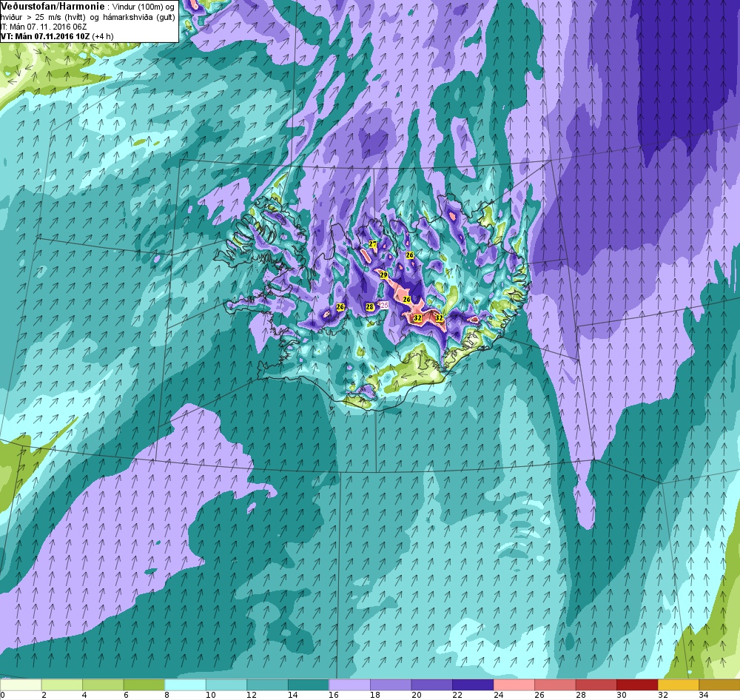The width and height of the screenshot is (740, 700).
Task: Click the legend scale number '4'
Action: 85,695
